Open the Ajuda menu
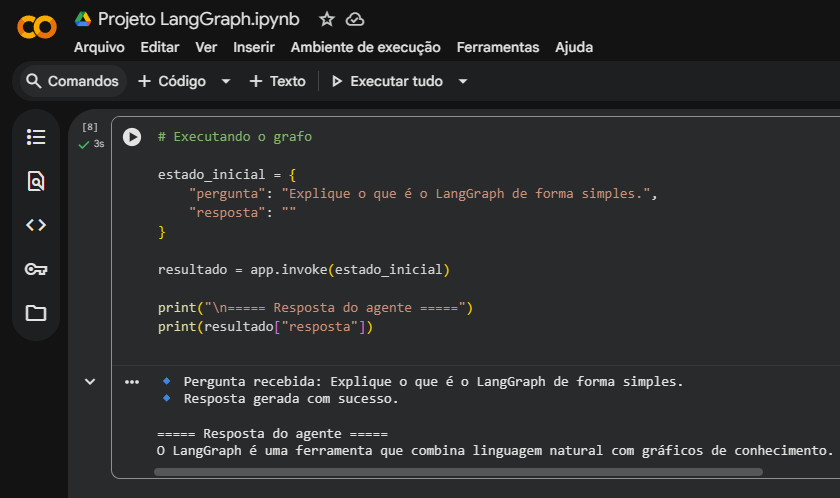The image size is (840, 498). coord(574,47)
